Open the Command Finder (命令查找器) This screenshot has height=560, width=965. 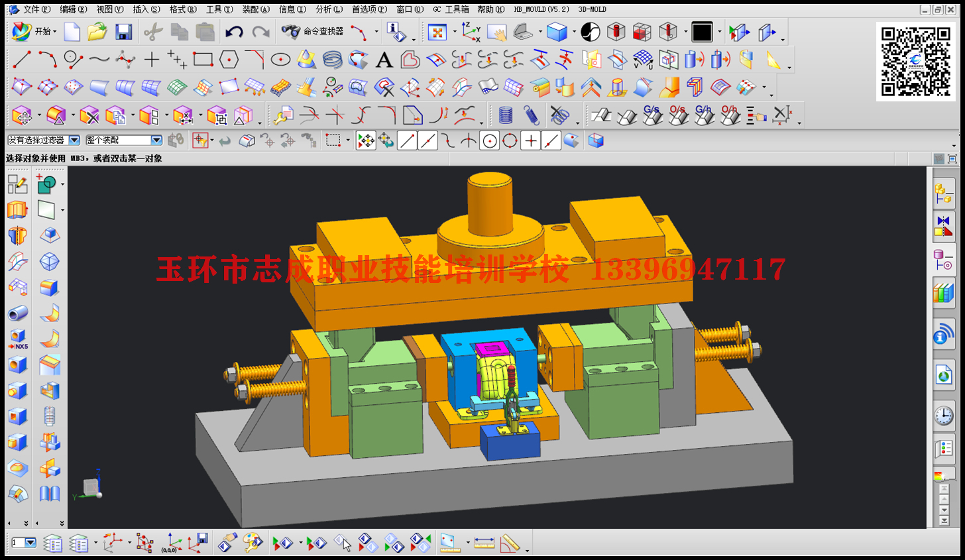coord(312,31)
